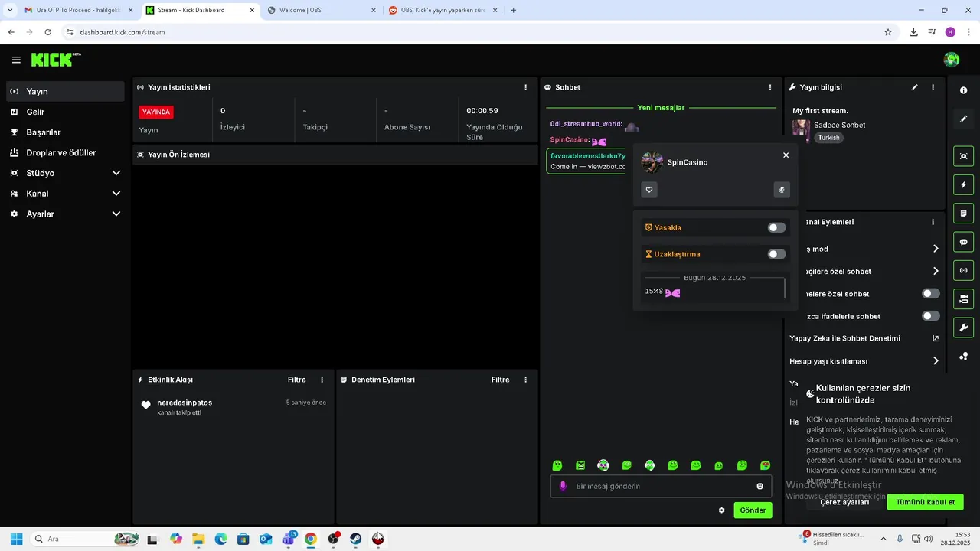This screenshot has width=980, height=551.
Task: Toggle broadcast signal widget in right sidebar
Action: 964,270
